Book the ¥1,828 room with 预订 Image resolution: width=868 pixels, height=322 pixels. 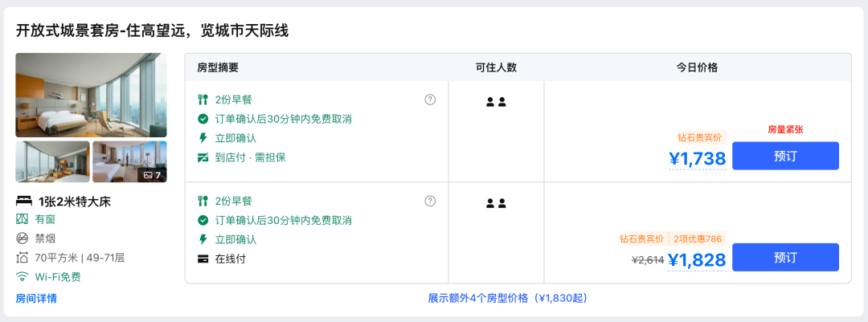pyautogui.click(x=785, y=257)
